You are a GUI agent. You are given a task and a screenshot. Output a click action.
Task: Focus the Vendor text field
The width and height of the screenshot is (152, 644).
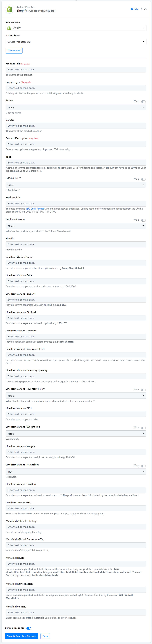(x=76, y=126)
